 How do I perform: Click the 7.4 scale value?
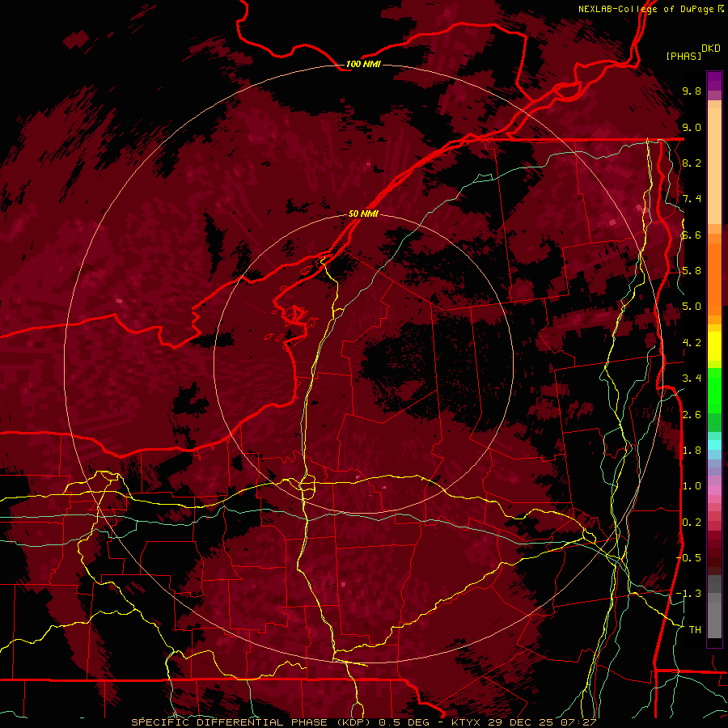(x=692, y=199)
